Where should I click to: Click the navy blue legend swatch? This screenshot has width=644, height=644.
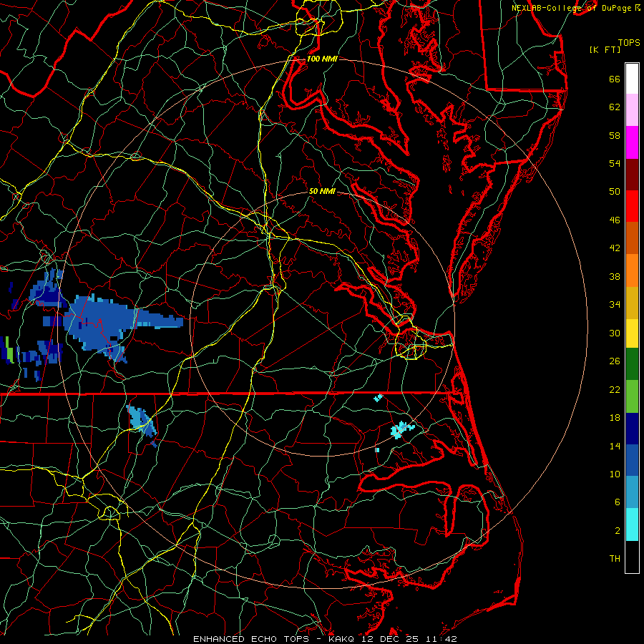coord(632,429)
